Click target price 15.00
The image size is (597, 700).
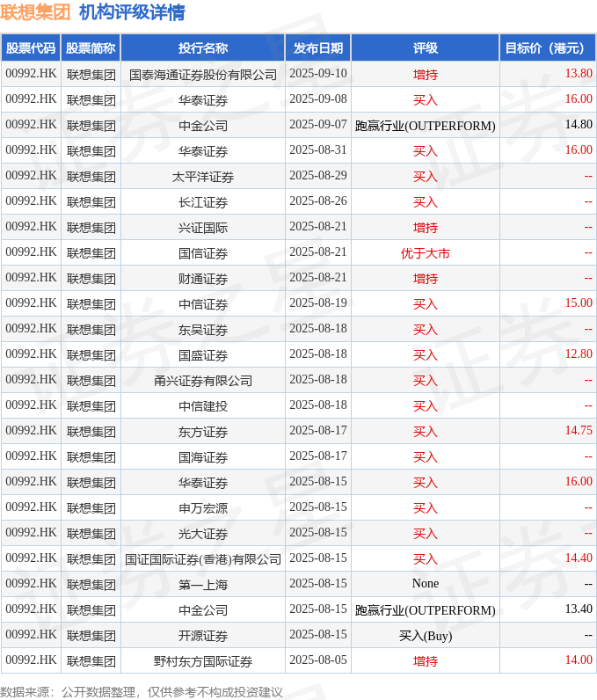pos(579,303)
